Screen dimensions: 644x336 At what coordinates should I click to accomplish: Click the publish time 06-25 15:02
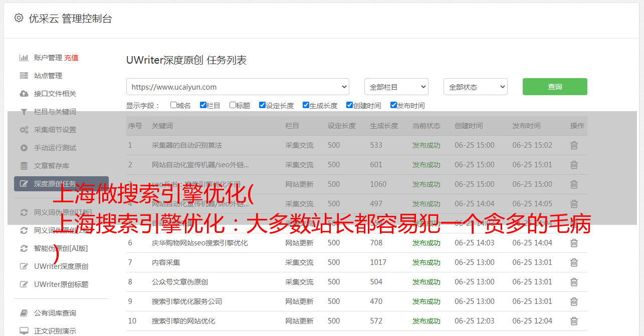[x=532, y=145]
